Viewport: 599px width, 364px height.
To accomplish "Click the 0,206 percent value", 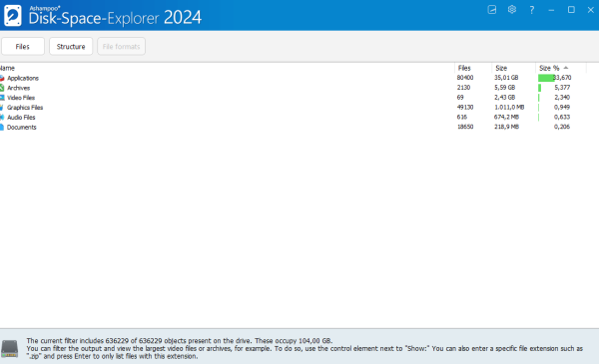I will (x=562, y=127).
